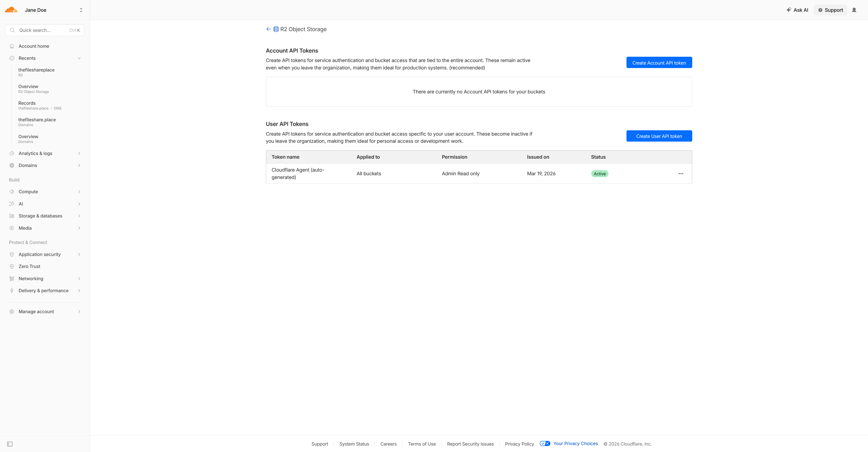868x452 pixels.
Task: Open the Privacy Policy link
Action: (520, 444)
